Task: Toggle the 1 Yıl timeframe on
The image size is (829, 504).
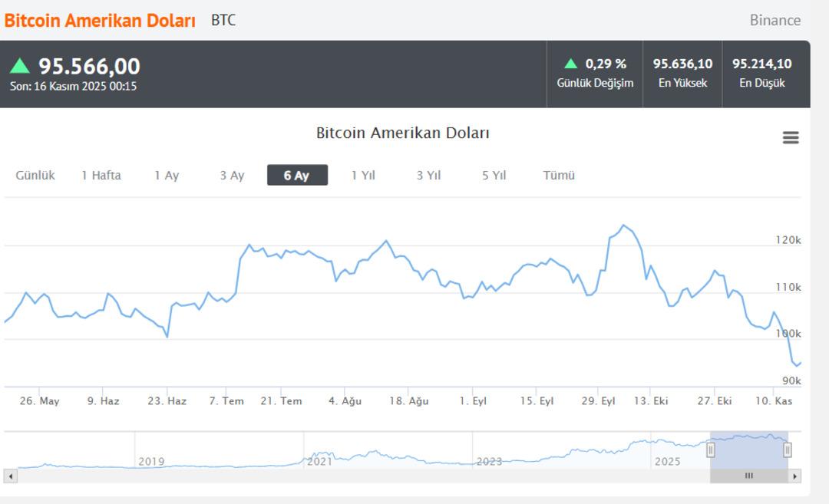Action: (363, 175)
